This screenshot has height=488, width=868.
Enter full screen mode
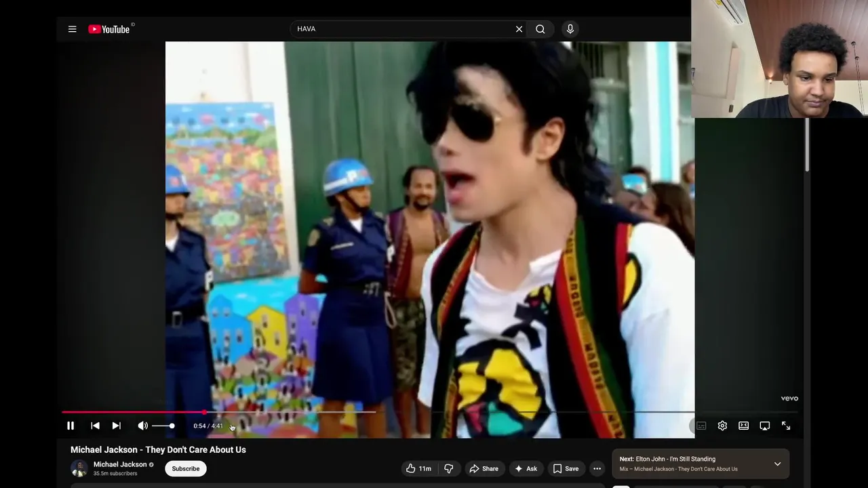click(786, 426)
